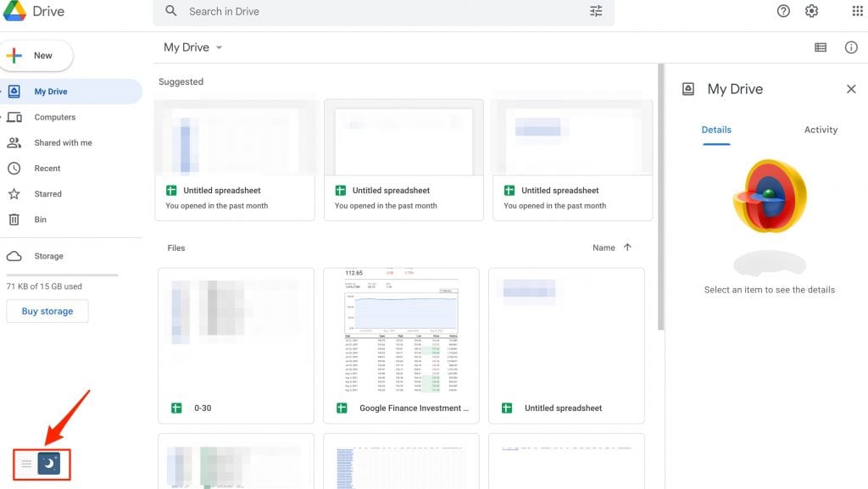Close the My Drive details panel
868x489 pixels.
(851, 89)
